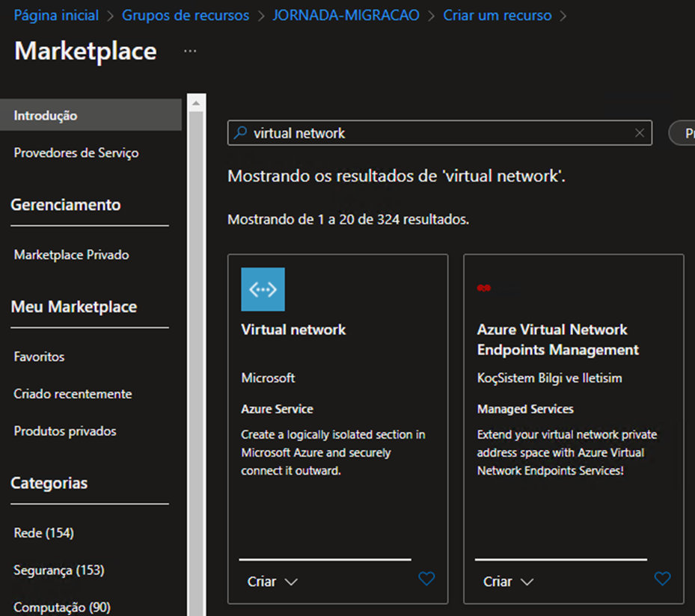Click the KoçSistem red logo icon
This screenshot has width=695, height=616.
[483, 289]
